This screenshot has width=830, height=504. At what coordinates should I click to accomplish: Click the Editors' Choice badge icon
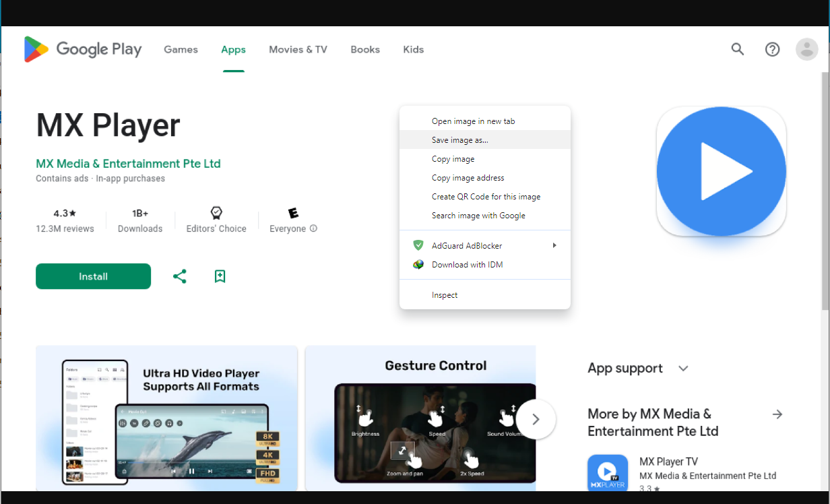(216, 213)
